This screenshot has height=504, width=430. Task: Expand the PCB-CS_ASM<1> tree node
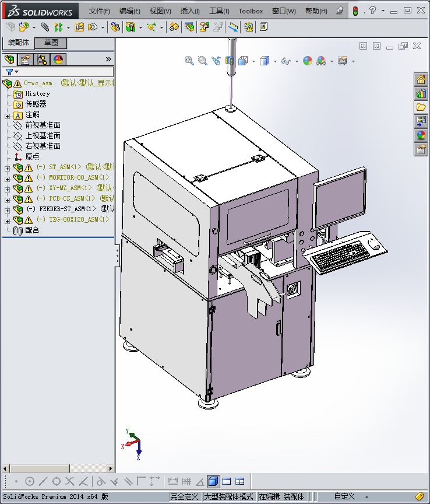tap(7, 200)
